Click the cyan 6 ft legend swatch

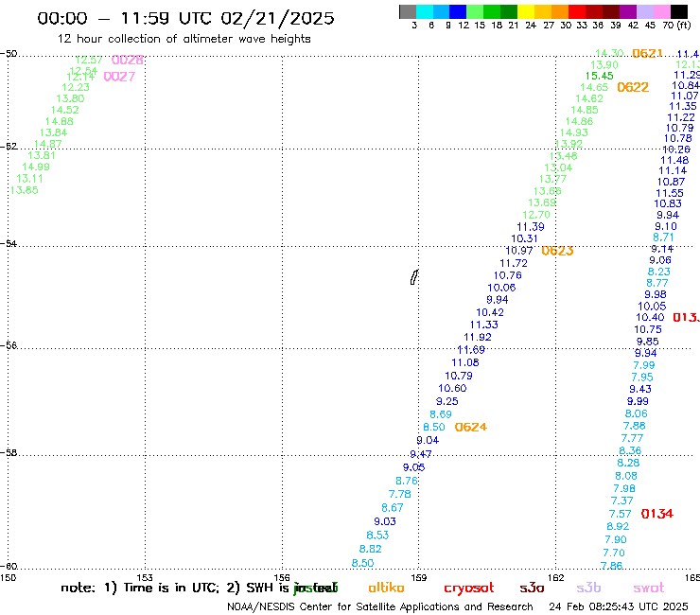point(425,12)
